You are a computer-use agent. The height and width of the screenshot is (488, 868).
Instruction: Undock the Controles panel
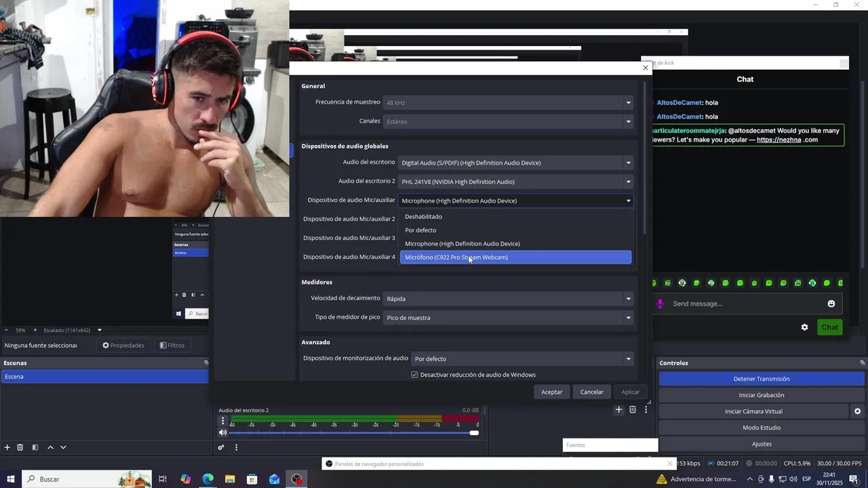point(862,363)
